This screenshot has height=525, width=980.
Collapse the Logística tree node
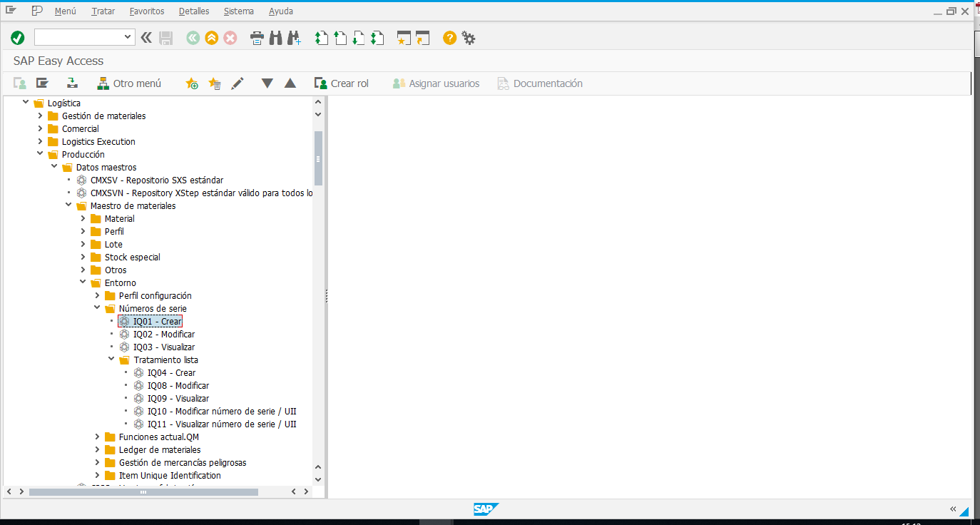26,103
